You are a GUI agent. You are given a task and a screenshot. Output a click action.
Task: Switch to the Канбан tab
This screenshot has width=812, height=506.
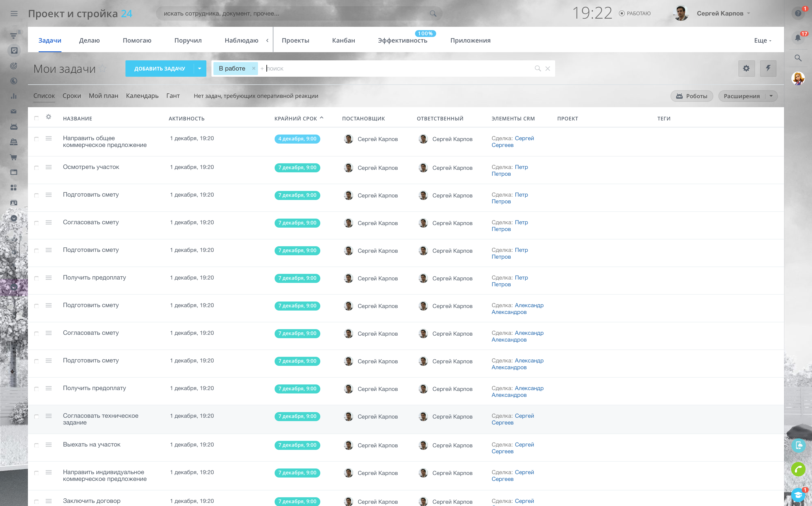343,41
